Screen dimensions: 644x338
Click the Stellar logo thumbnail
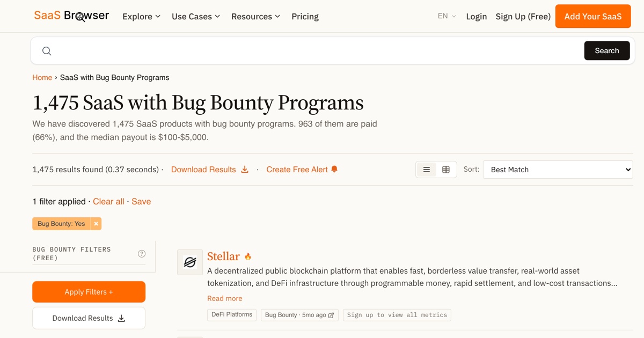[190, 262]
